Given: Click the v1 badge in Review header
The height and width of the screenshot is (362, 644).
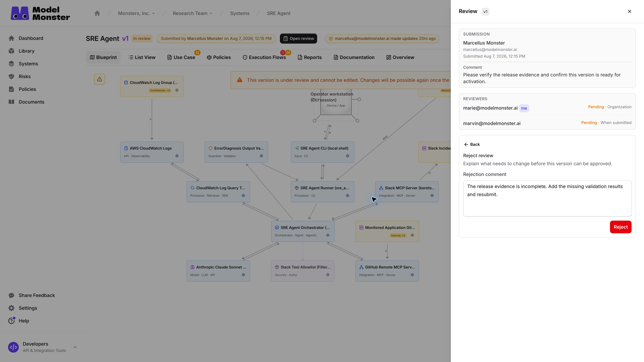Looking at the screenshot, I should click(485, 12).
